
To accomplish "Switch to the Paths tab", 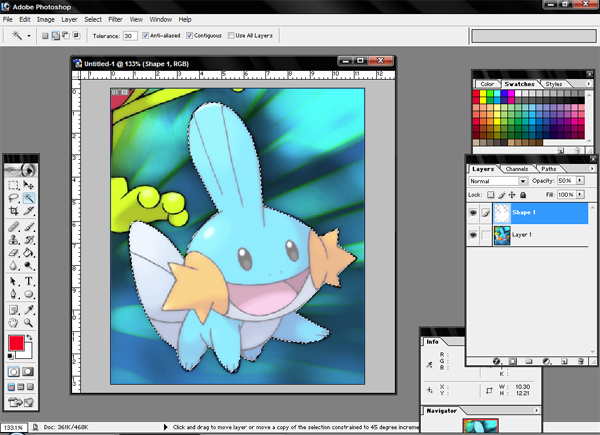I will (x=548, y=169).
